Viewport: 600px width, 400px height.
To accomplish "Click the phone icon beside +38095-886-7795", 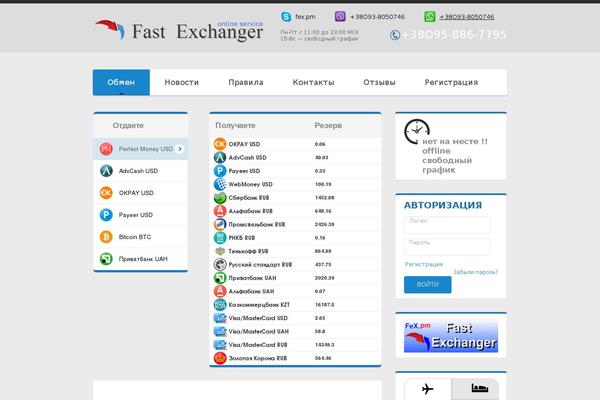I will 395,35.
